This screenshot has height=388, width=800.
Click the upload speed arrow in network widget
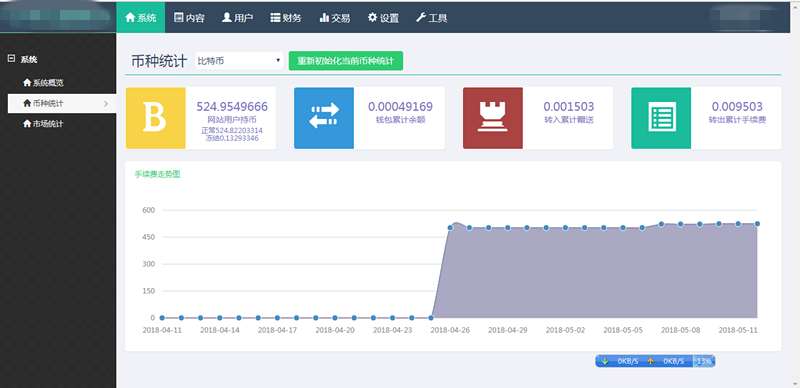[x=650, y=361]
